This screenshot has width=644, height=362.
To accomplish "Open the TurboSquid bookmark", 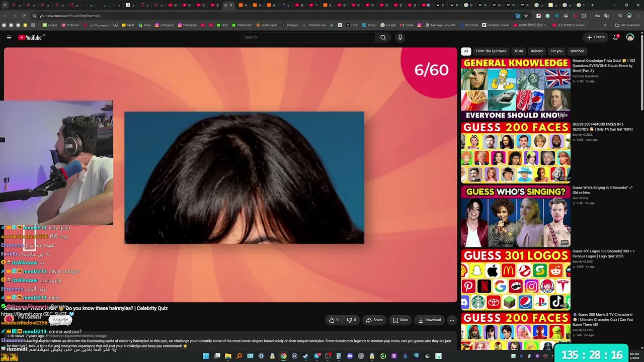I will 266,25.
